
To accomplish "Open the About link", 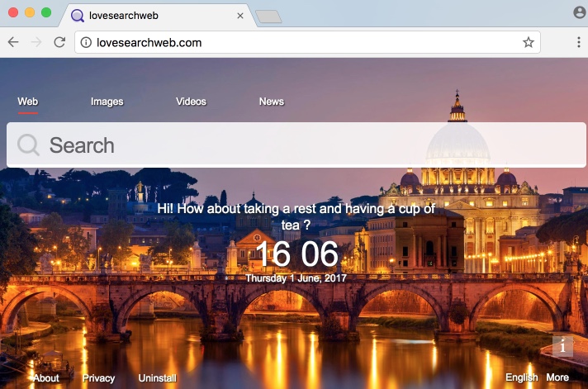I will coord(46,377).
